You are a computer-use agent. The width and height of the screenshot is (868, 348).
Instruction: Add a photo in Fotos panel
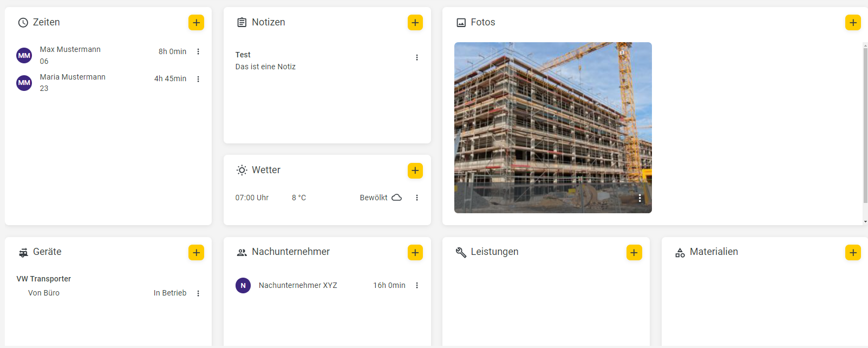[853, 23]
